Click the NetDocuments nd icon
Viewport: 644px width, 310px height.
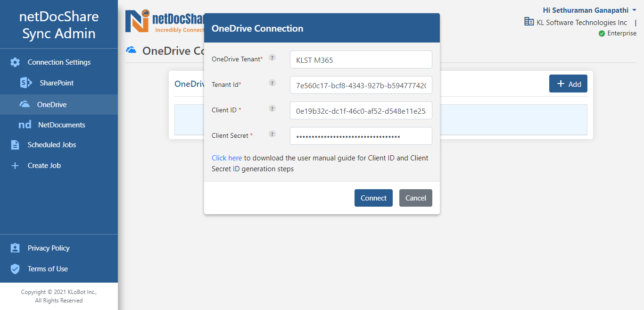[25, 125]
